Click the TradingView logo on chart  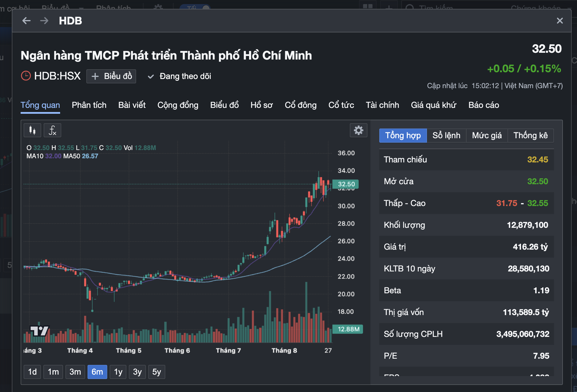(39, 331)
